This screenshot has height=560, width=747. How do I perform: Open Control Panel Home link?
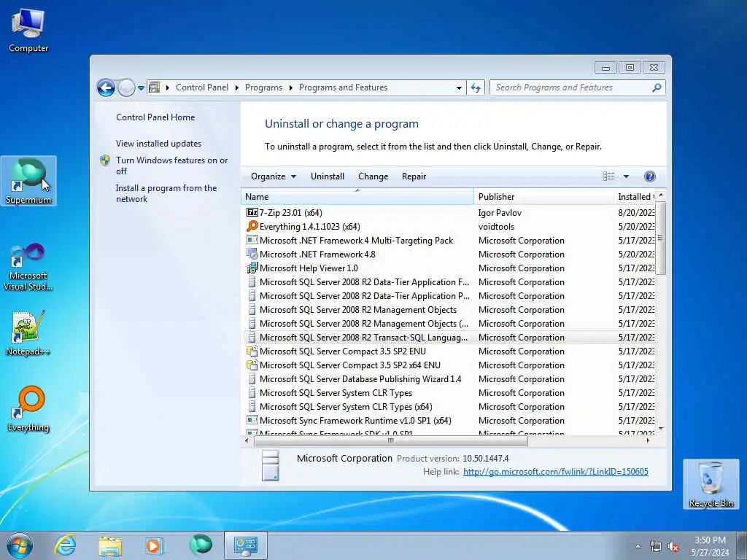[x=155, y=117]
